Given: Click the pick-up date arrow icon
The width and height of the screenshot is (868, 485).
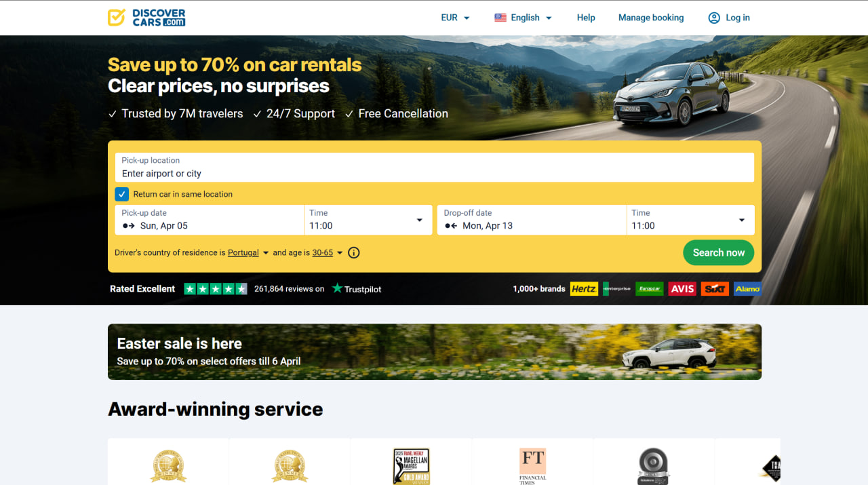Looking at the screenshot, I should [x=128, y=226].
